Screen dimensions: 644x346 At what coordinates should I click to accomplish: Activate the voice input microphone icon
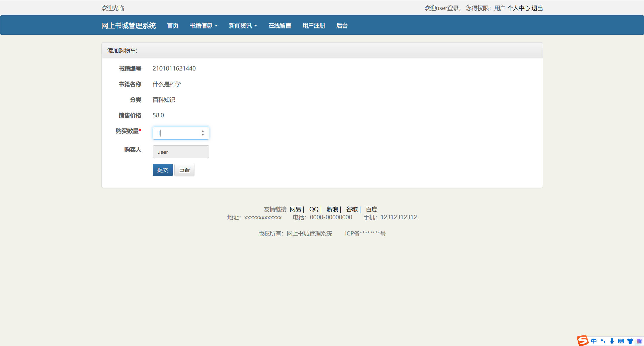pos(612,341)
